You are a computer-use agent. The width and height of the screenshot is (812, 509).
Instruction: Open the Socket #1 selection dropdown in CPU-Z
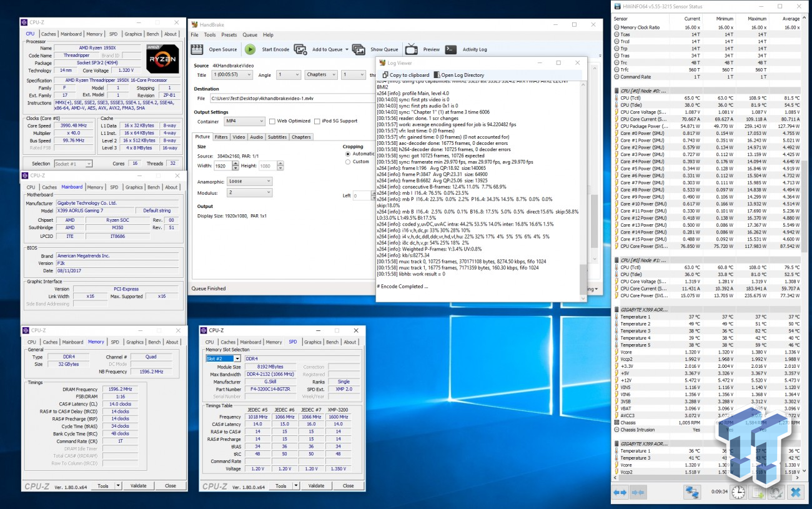click(74, 164)
